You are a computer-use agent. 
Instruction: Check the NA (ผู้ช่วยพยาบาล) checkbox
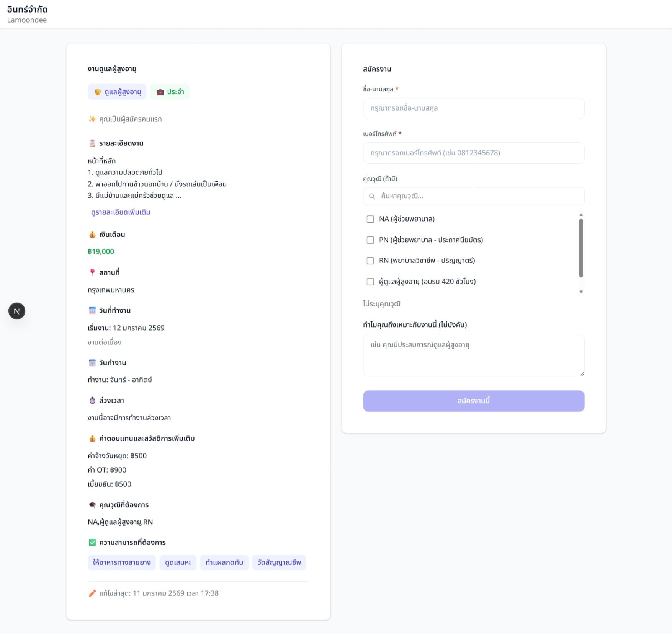click(370, 219)
